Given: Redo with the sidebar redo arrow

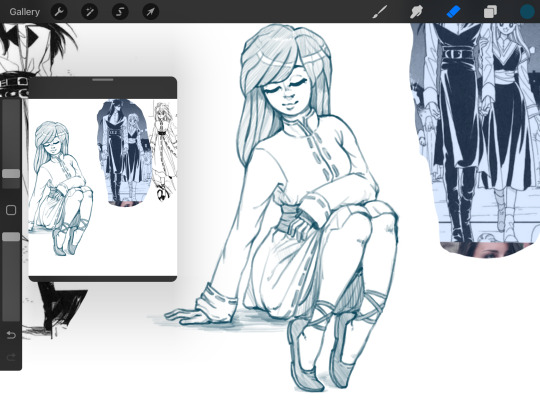Looking at the screenshot, I should point(11,357).
